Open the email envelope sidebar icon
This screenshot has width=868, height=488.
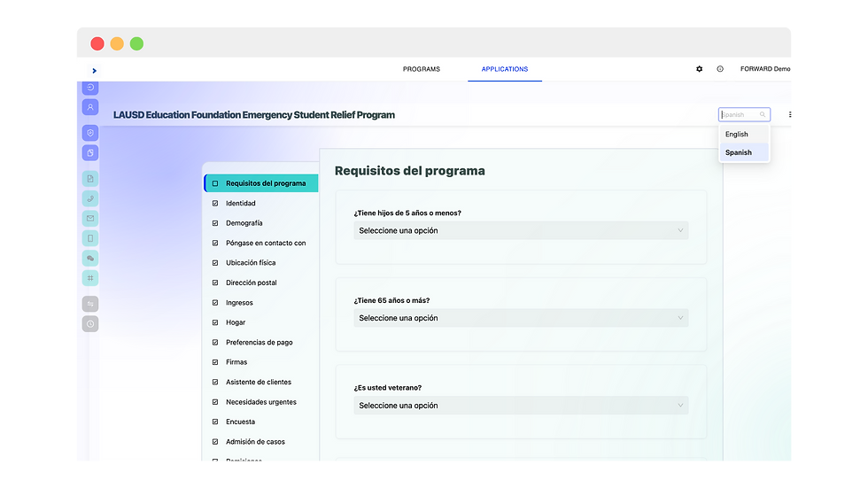point(90,219)
